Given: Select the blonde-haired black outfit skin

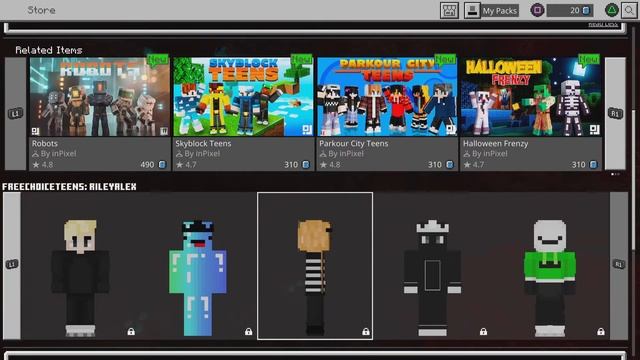Looking at the screenshot, I should 80,278.
